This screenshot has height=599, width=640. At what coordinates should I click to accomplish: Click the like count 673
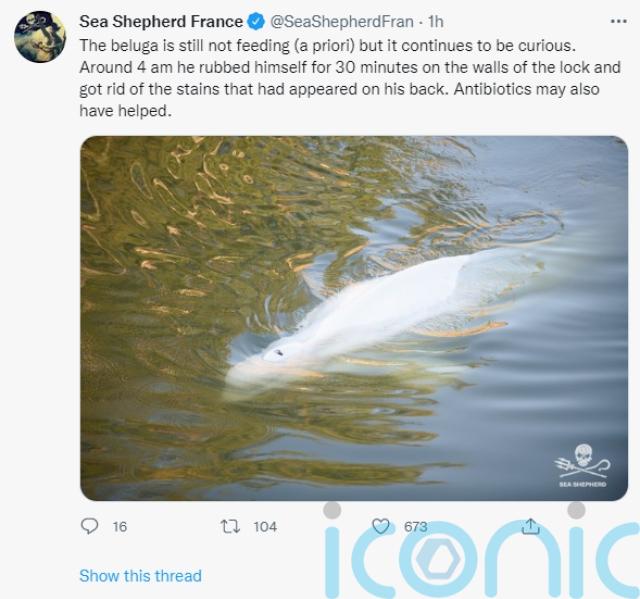pos(416,526)
